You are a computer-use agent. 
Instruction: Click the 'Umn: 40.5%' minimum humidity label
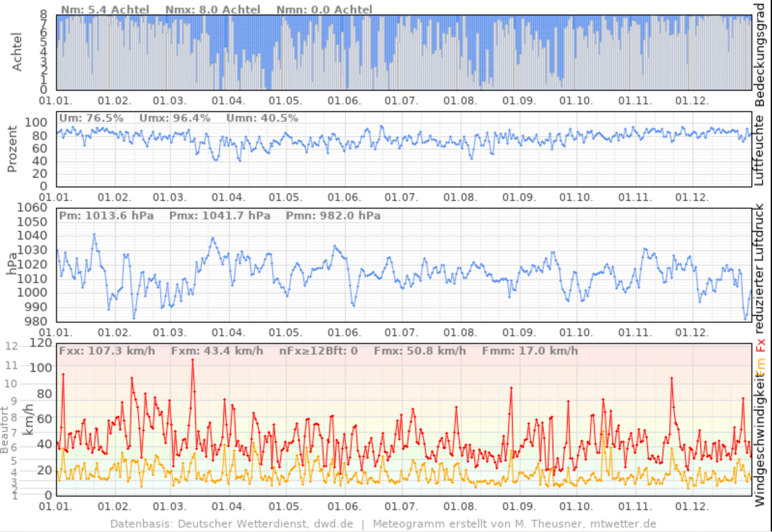262,118
